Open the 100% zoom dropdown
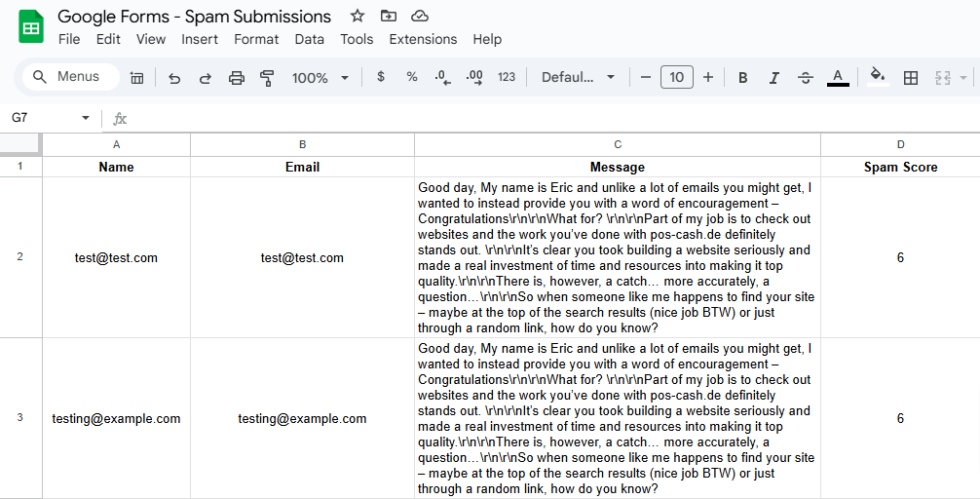This screenshot has height=499, width=980. (x=320, y=78)
